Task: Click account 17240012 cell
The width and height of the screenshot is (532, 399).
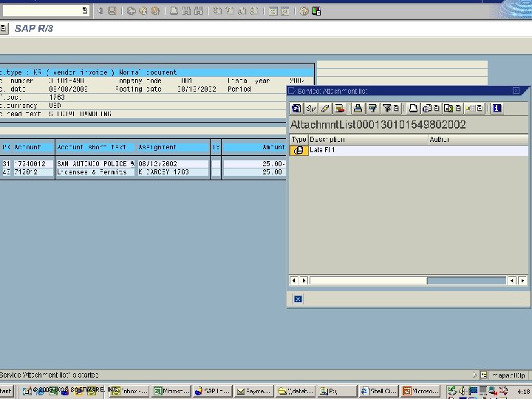Action: [33, 164]
